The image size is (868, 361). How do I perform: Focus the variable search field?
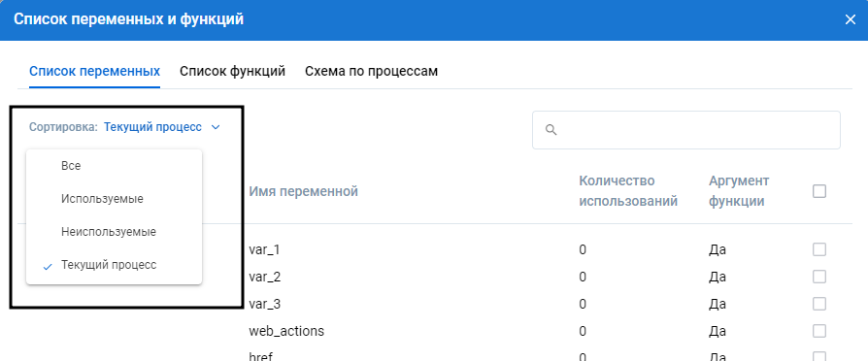(x=686, y=130)
